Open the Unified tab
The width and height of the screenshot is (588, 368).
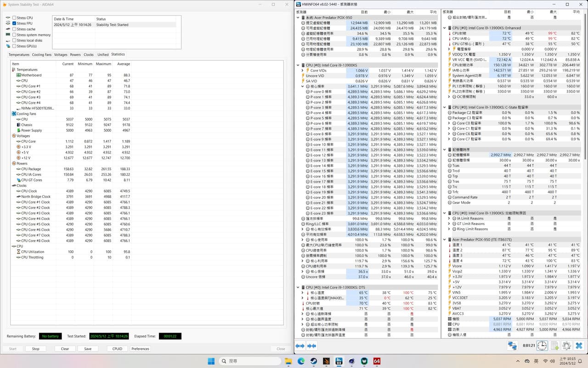(x=103, y=55)
